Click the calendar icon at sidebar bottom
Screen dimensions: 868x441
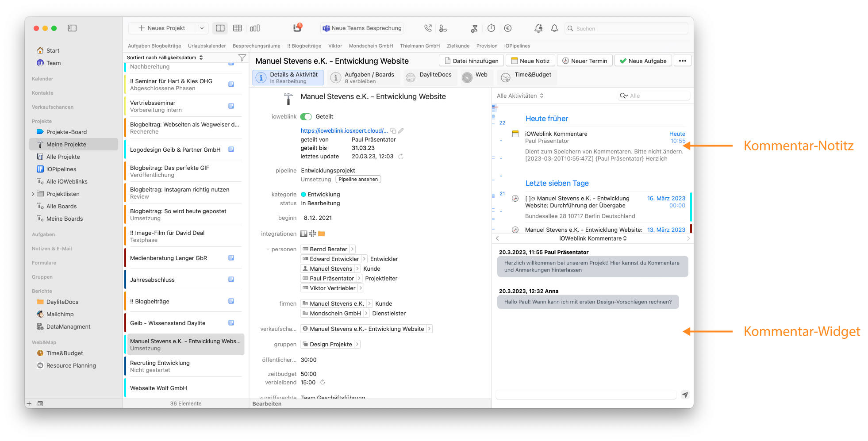(40, 403)
